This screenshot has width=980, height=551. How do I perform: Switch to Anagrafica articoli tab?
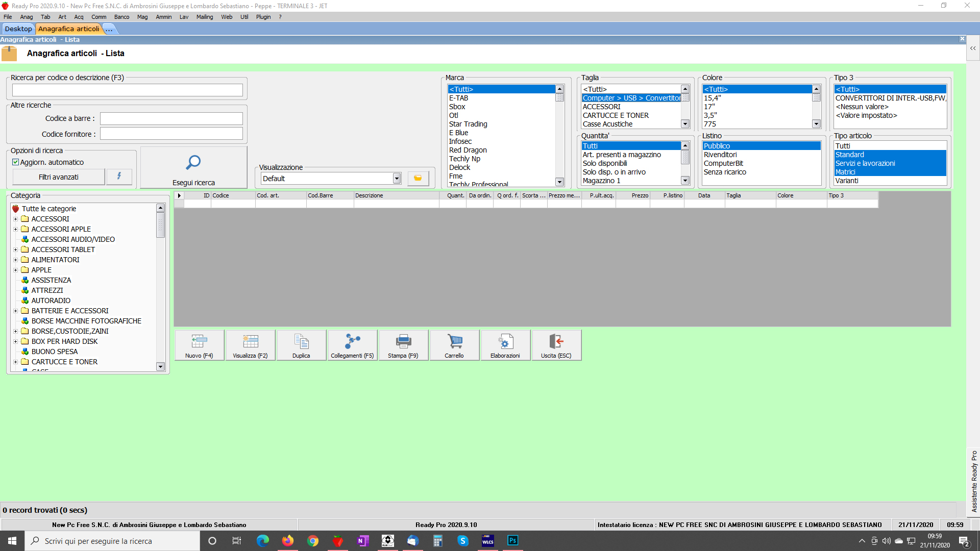click(x=69, y=29)
